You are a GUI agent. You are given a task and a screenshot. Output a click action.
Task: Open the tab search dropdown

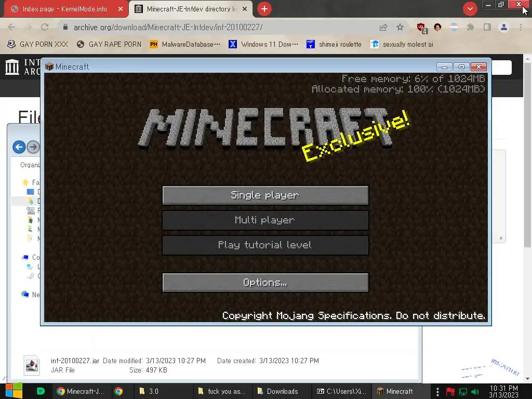pos(470,9)
